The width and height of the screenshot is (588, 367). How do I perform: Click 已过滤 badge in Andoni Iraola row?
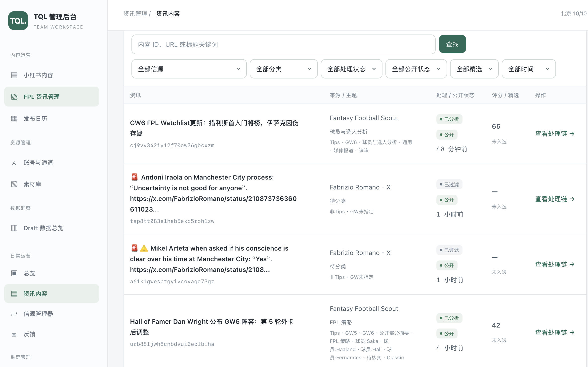(x=449, y=184)
